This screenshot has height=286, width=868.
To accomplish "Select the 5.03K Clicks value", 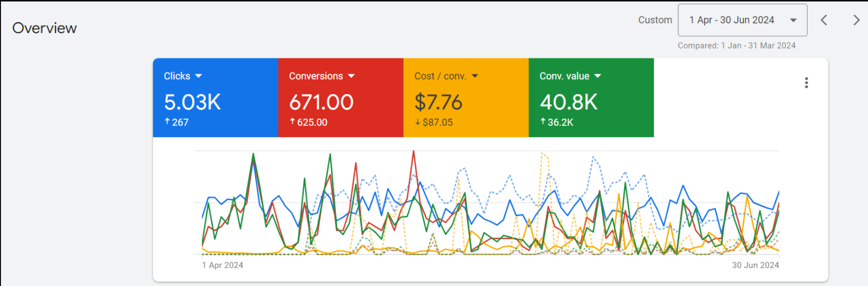I will (193, 102).
